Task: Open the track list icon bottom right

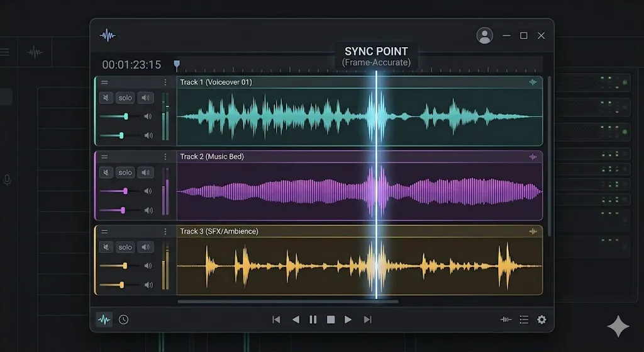Action: pos(524,319)
